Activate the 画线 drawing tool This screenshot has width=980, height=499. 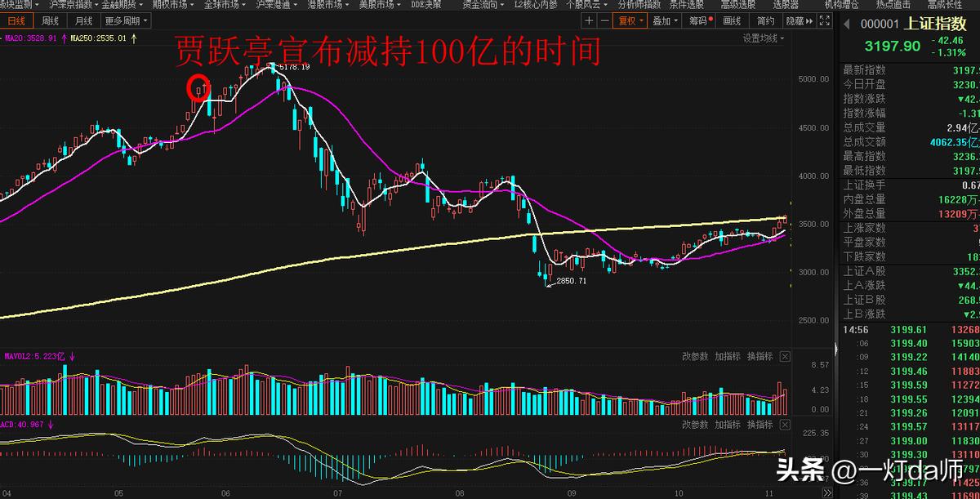click(x=733, y=21)
